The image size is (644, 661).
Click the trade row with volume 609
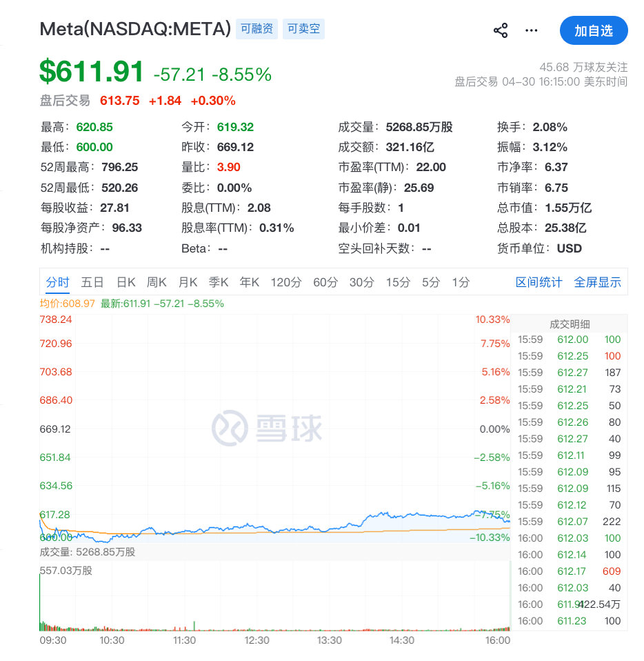570,571
